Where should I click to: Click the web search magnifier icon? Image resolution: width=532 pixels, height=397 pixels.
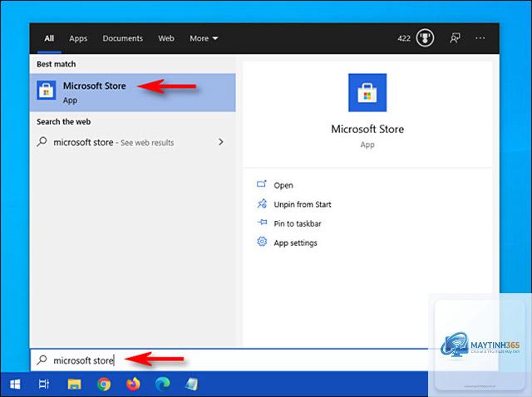[x=42, y=142]
